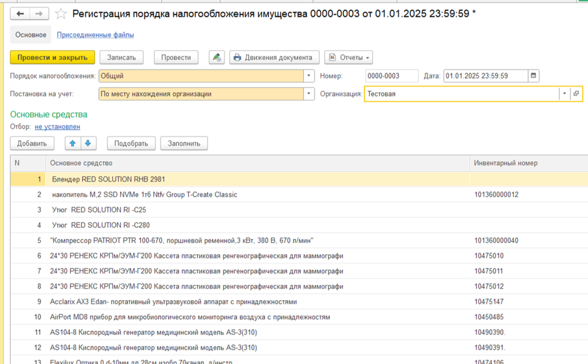
Task: Click the Инвентарный номер column header
Action: tap(529, 163)
